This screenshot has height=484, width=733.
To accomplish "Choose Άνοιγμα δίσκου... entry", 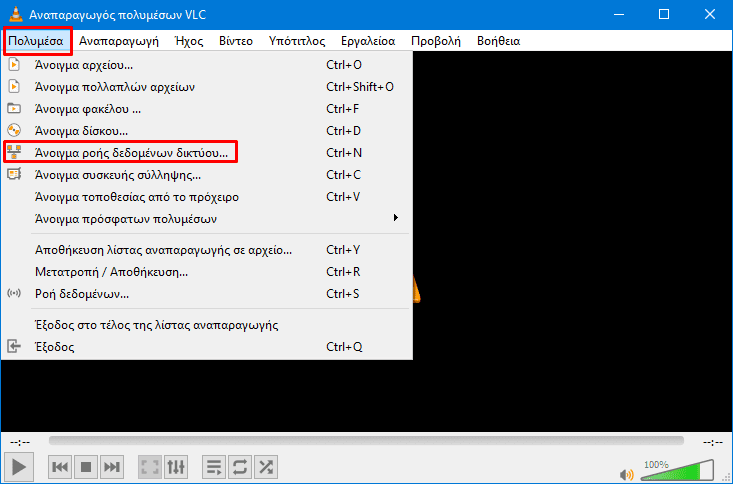I will (207, 130).
